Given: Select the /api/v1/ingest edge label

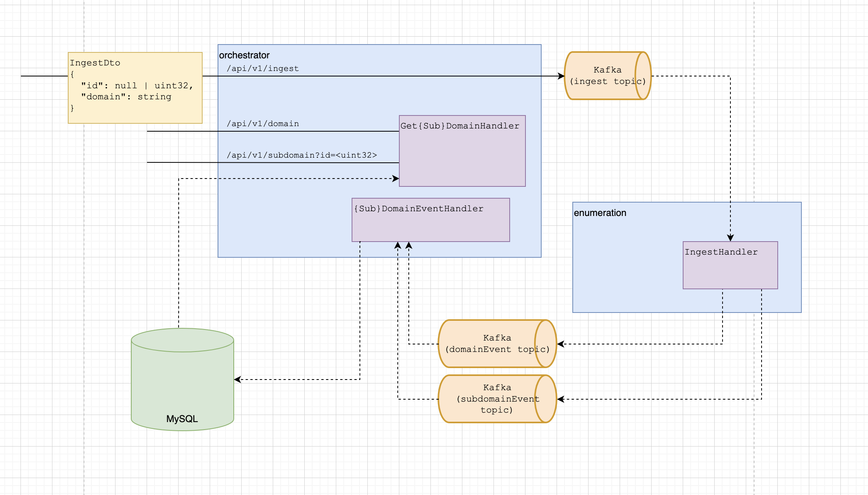Looking at the screenshot, I should pos(263,69).
